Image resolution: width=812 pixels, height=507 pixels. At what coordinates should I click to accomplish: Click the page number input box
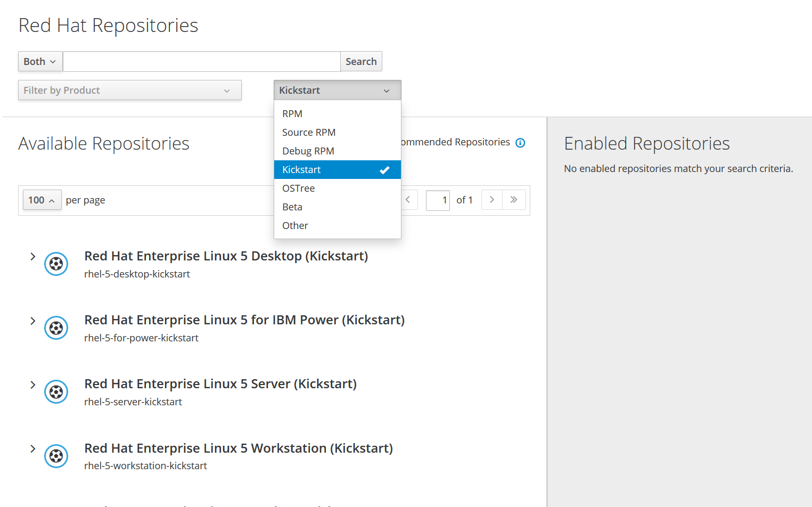click(438, 200)
